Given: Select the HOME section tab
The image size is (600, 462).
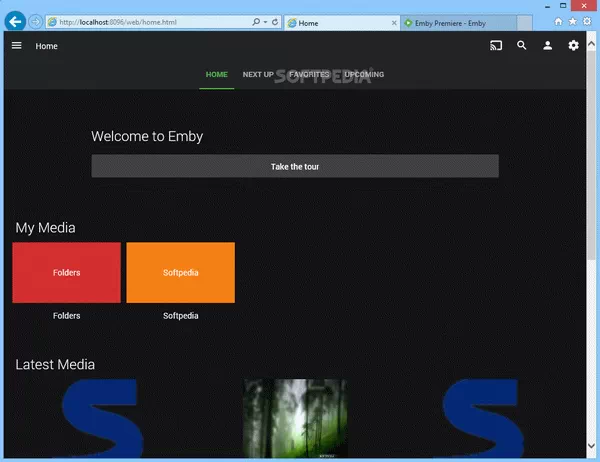Looking at the screenshot, I should (x=217, y=75).
